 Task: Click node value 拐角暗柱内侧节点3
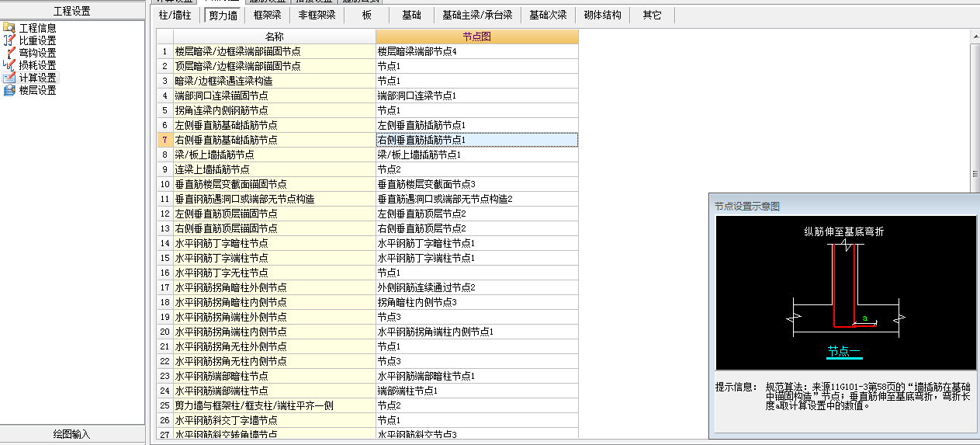click(477, 302)
